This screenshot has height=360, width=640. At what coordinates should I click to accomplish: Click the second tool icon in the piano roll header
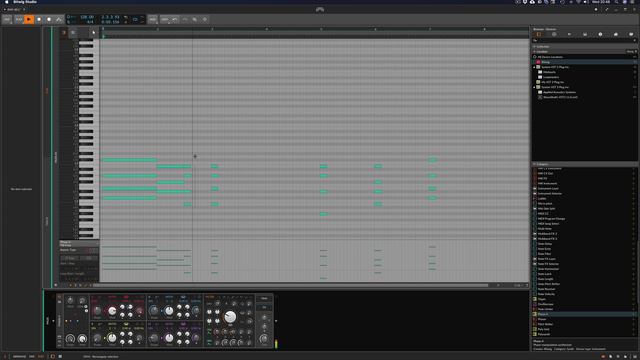[x=73, y=32]
